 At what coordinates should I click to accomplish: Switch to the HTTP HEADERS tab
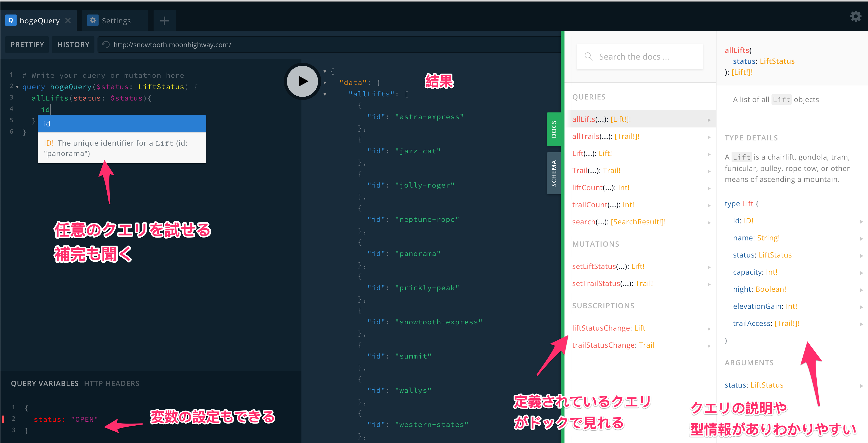[112, 383]
